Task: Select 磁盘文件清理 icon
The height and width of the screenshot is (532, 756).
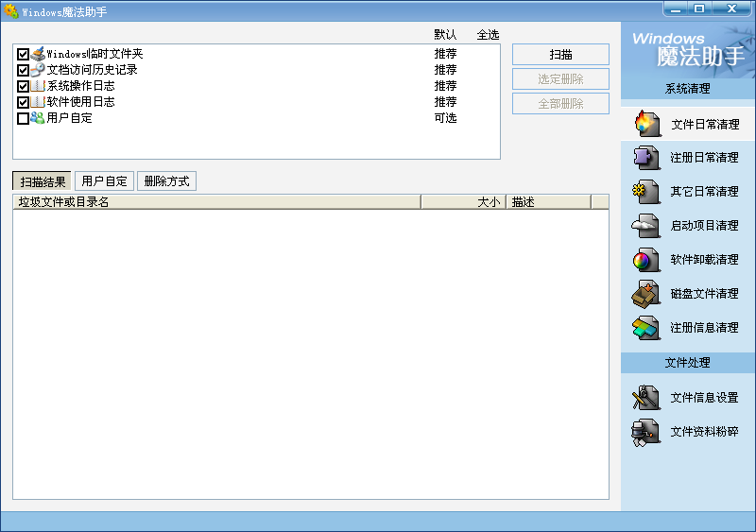Action: tap(646, 294)
